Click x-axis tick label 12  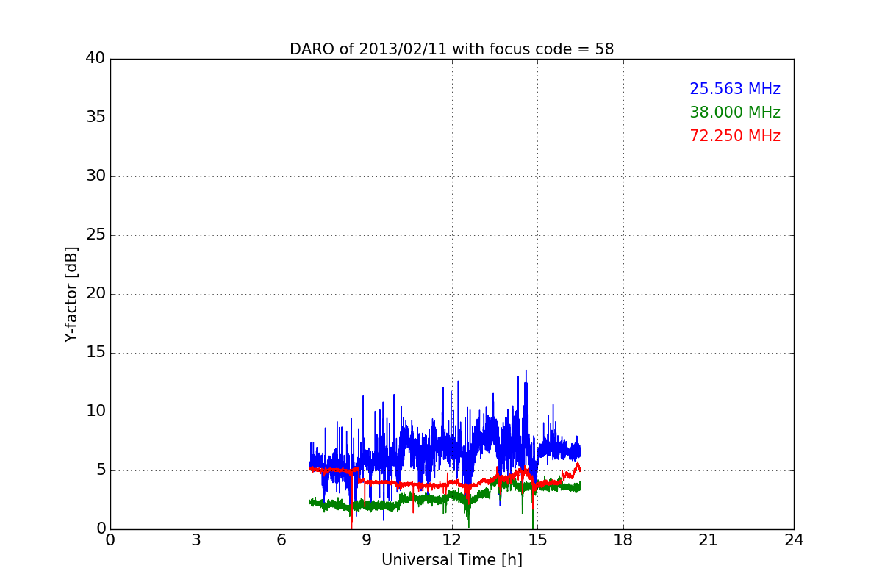[x=452, y=540]
